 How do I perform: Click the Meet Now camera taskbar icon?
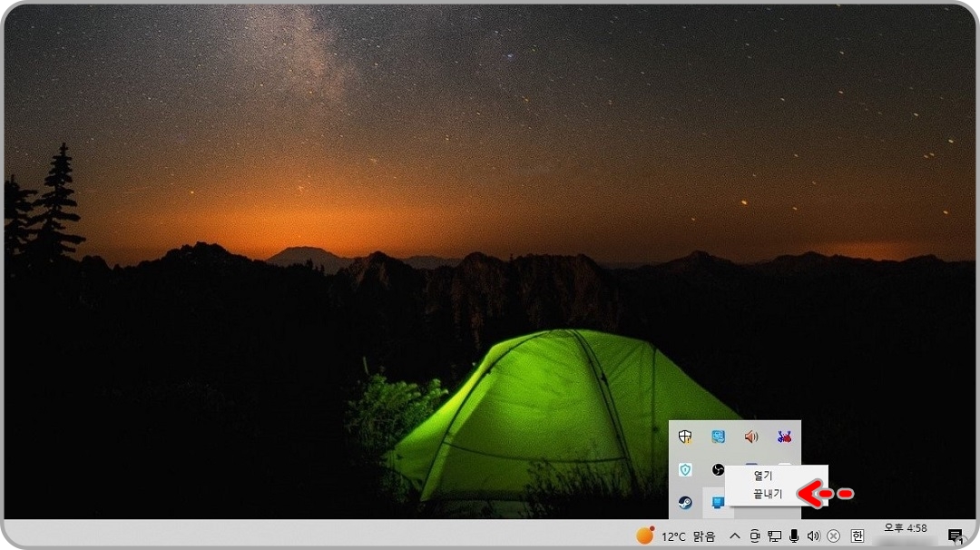[x=754, y=536]
